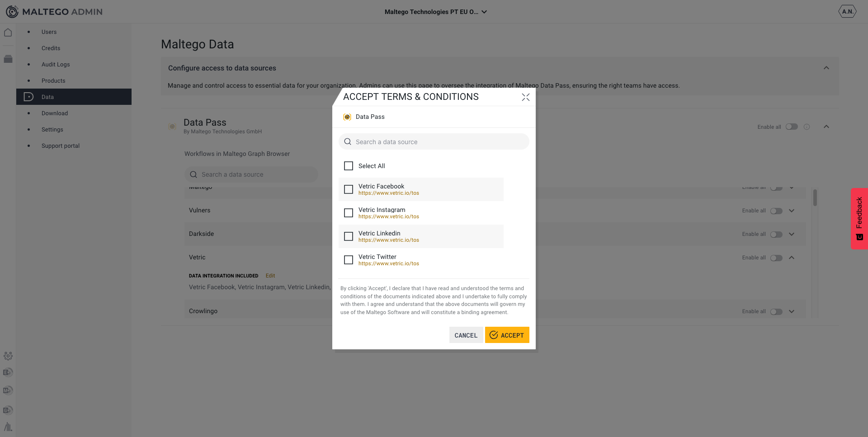This screenshot has height=437, width=868.
Task: Click the Vulners row name
Action: click(200, 210)
